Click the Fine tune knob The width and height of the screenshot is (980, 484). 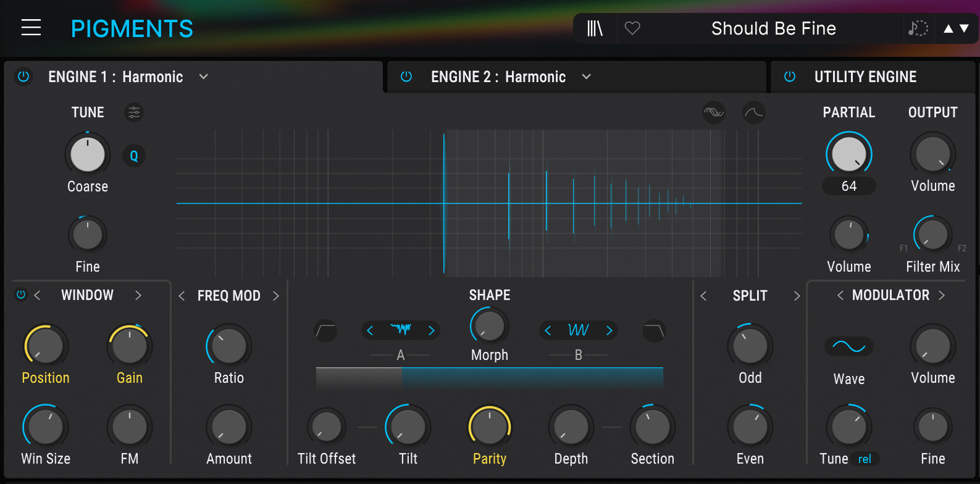tap(88, 235)
